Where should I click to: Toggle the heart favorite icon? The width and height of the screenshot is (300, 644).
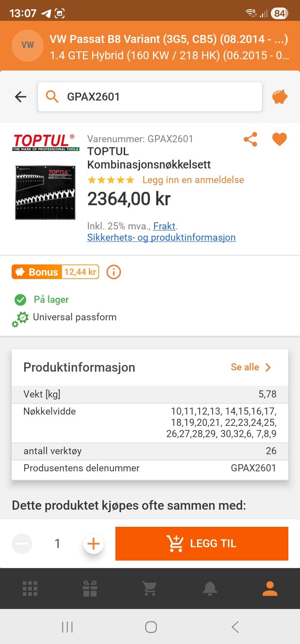click(x=280, y=139)
